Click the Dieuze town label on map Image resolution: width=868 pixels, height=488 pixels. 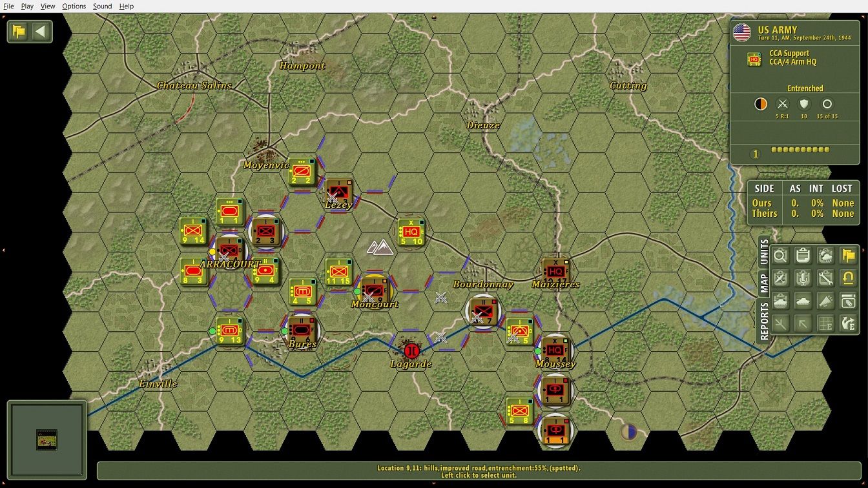coord(484,125)
